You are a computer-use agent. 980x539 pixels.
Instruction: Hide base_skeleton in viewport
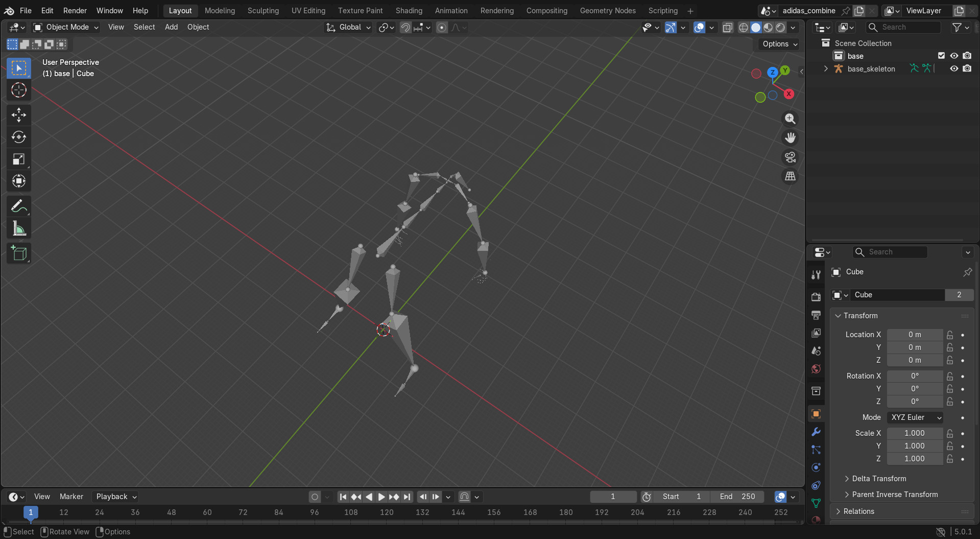point(954,68)
